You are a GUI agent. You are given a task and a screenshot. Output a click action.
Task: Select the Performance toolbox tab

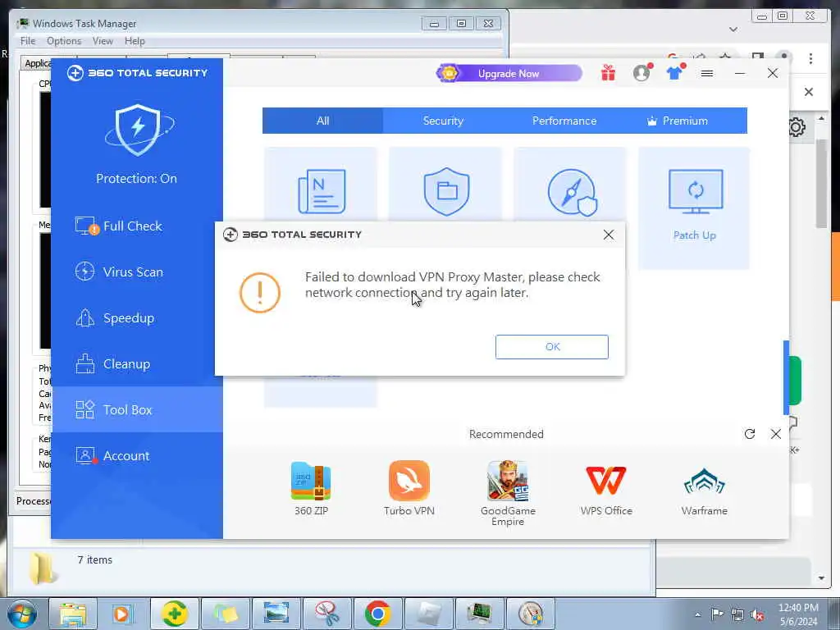pos(564,121)
